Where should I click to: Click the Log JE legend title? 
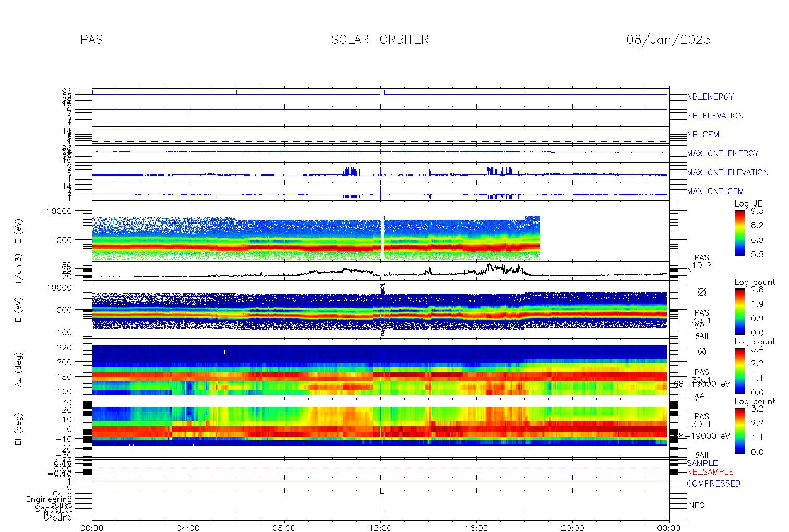748,204
